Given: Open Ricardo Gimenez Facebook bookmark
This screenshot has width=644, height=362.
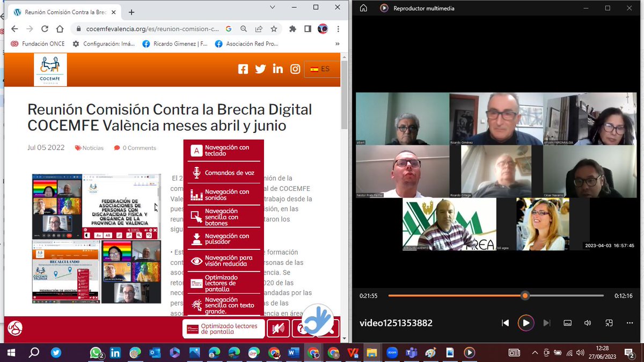Looking at the screenshot, I should (175, 44).
